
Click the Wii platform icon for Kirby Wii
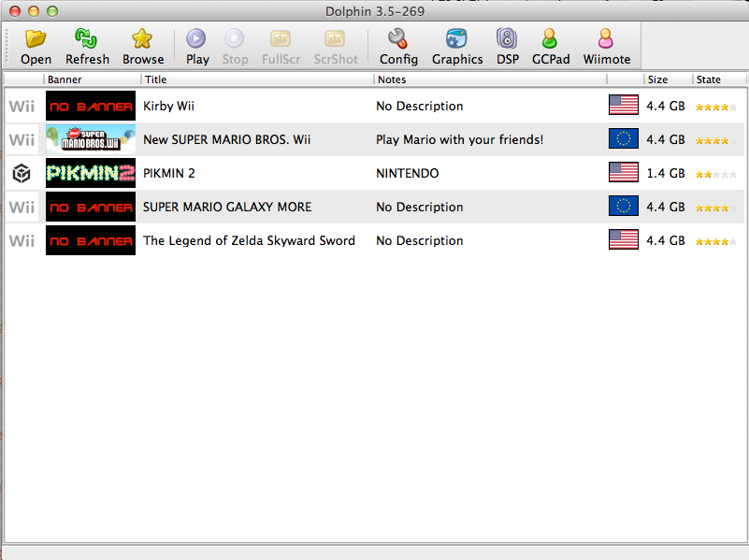22,106
